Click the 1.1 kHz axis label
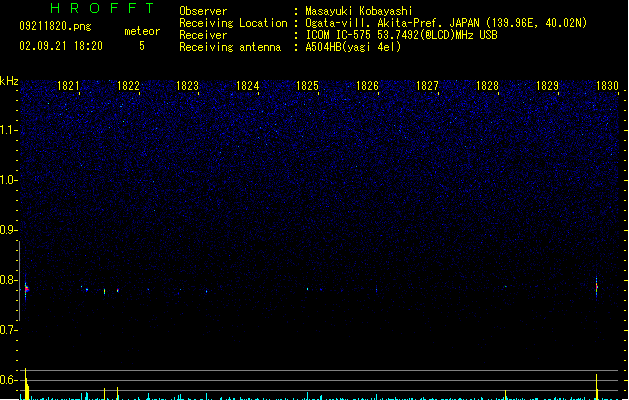This screenshot has height=400, width=629. pyautogui.click(x=8, y=130)
